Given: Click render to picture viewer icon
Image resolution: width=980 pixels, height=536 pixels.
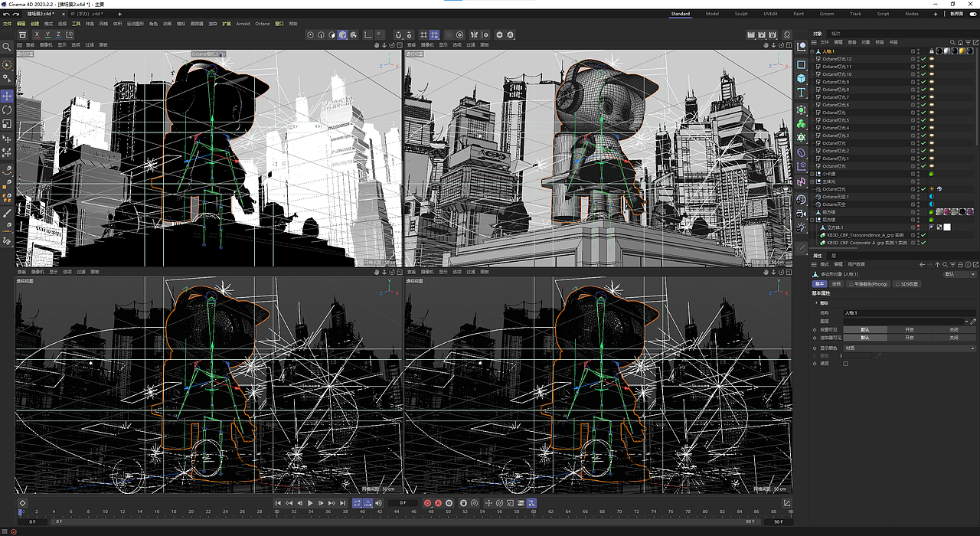Looking at the screenshot, I should click(762, 34).
